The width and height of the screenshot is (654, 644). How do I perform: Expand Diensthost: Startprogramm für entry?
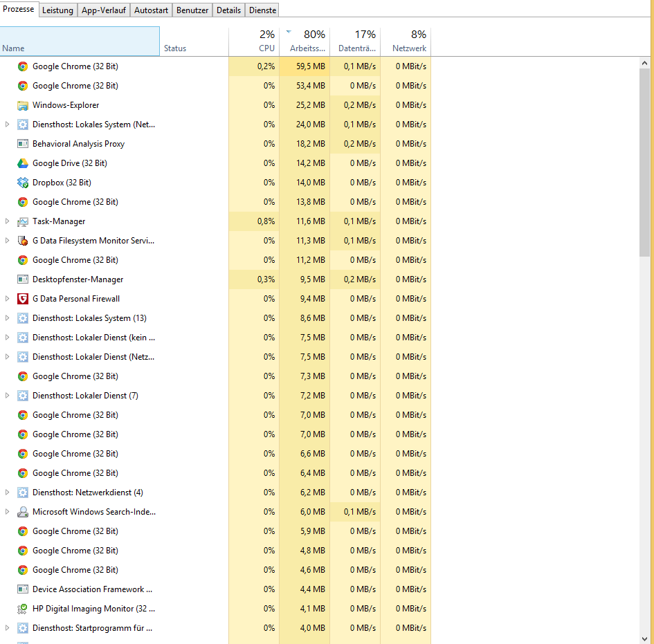click(x=7, y=627)
